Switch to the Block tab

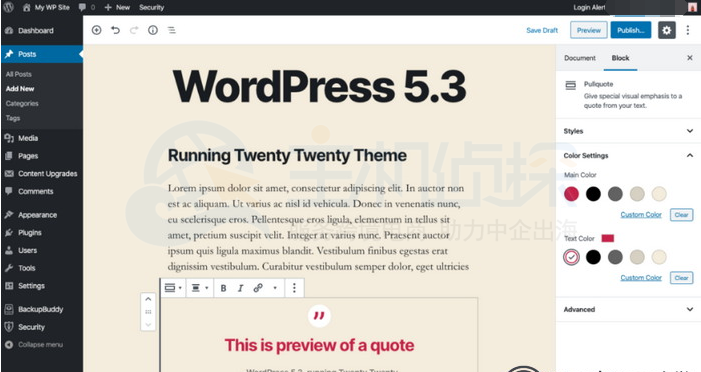tap(620, 58)
